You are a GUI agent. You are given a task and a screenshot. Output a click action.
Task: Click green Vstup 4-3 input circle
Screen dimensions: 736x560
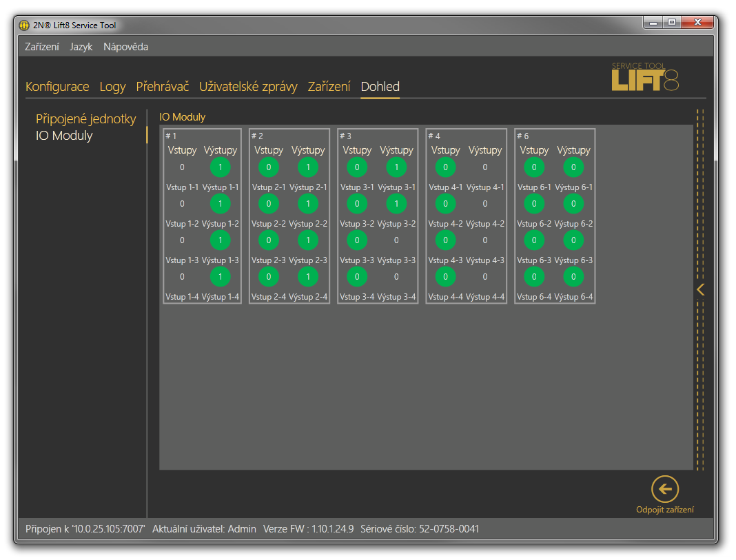[446, 240]
